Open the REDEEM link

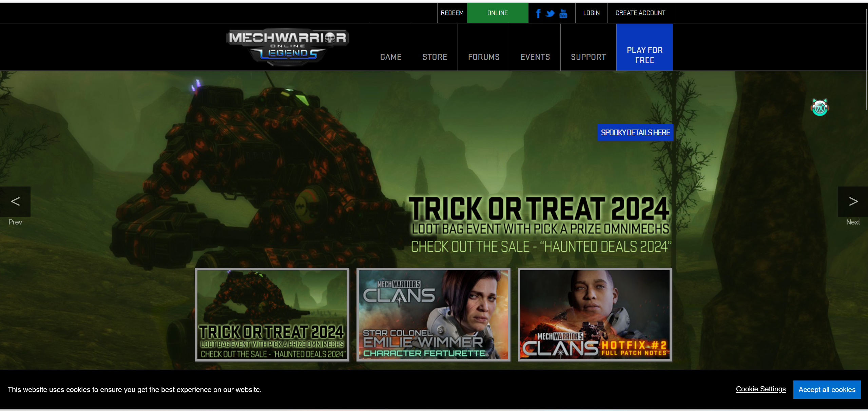[452, 13]
